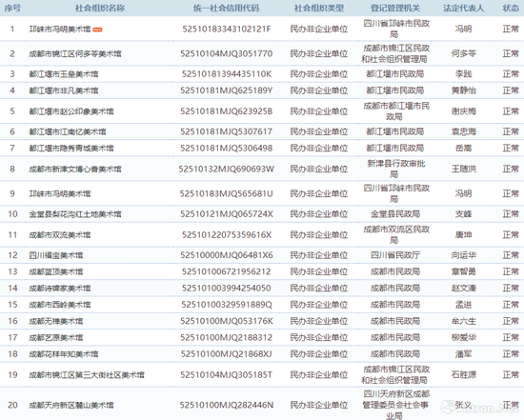Click 金堂县民政局 registration authority

pyautogui.click(x=395, y=214)
